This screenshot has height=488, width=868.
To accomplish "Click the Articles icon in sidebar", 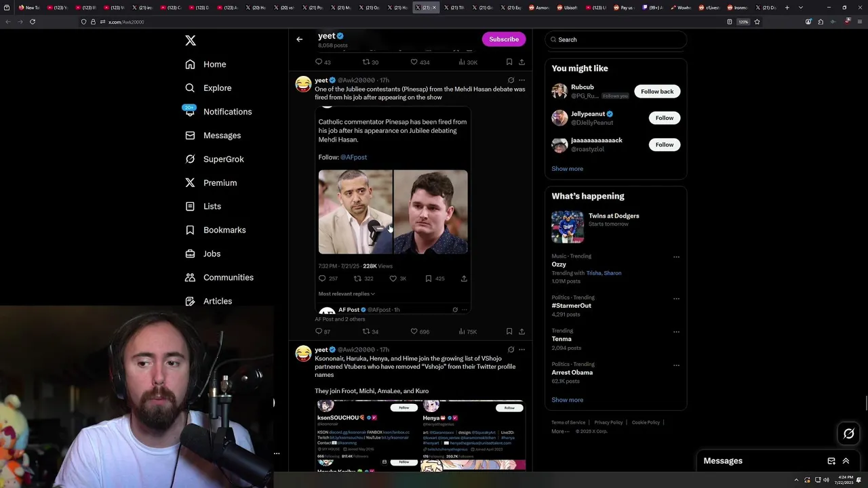I will (190, 301).
